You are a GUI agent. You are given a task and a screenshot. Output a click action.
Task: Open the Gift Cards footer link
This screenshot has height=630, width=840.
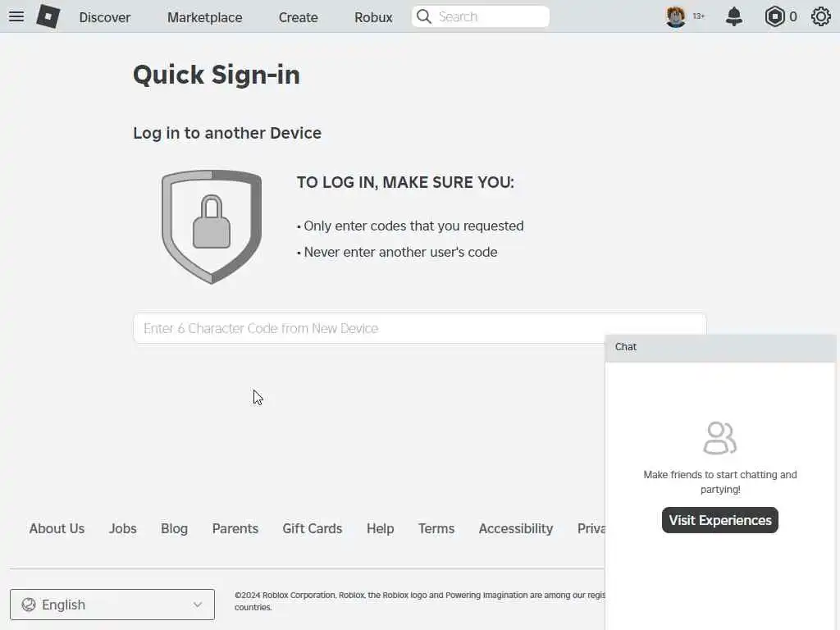(x=313, y=529)
